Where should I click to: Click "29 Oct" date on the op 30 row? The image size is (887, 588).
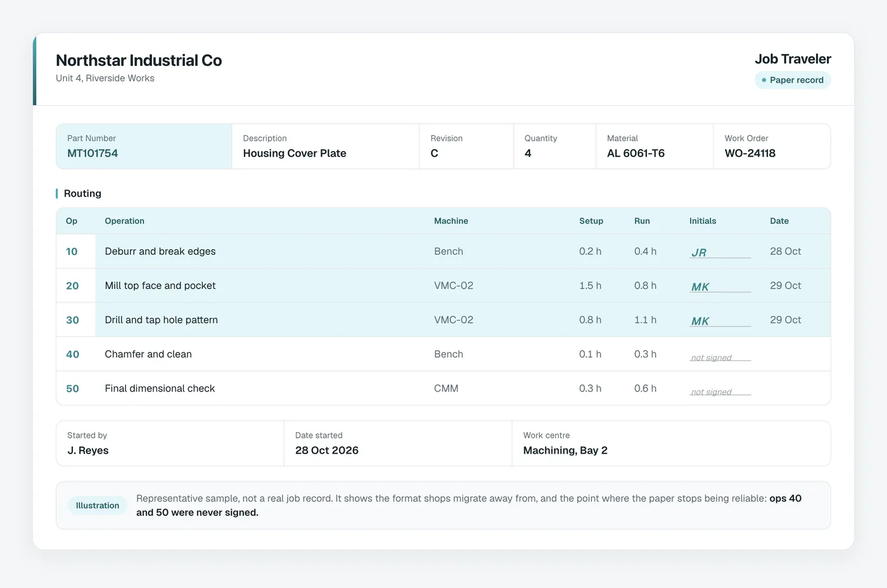pyautogui.click(x=786, y=320)
